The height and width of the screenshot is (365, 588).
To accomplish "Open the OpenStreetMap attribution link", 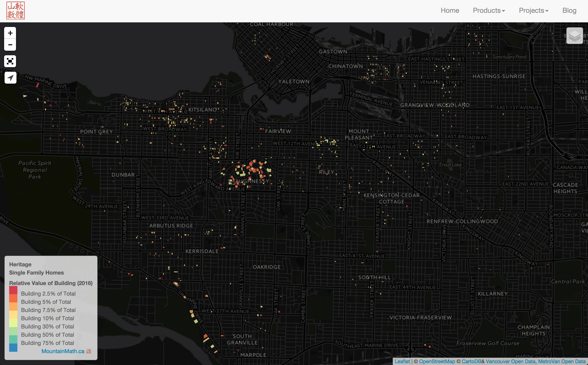I will point(437,361).
